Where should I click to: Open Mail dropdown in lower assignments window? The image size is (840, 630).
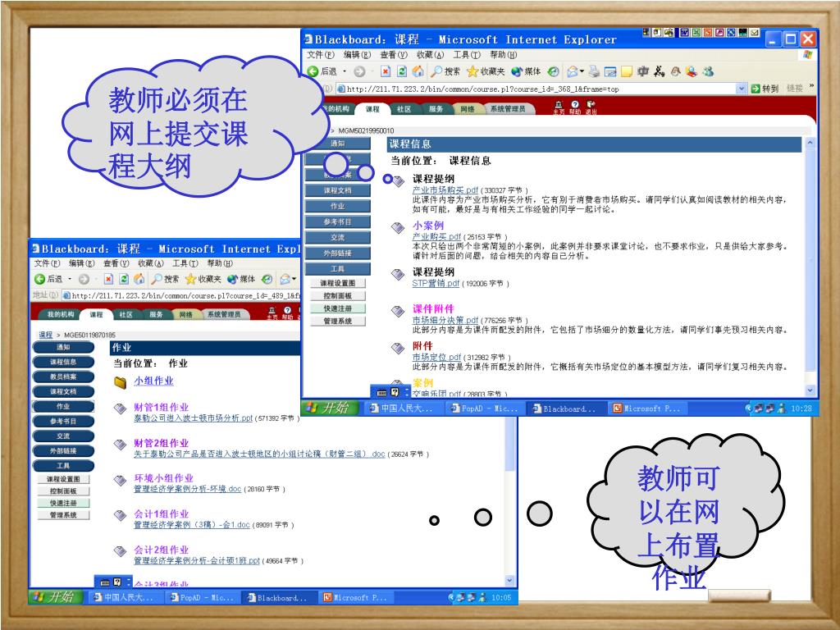[x=294, y=279]
